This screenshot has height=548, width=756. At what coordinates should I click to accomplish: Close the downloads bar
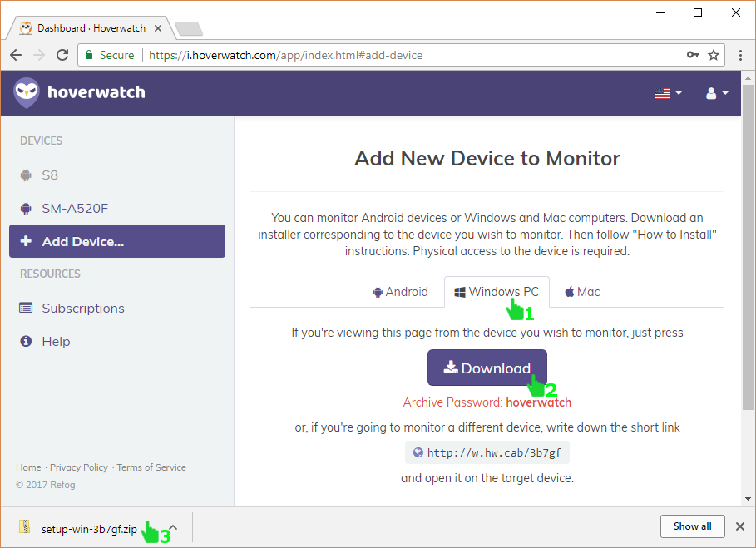(x=740, y=526)
